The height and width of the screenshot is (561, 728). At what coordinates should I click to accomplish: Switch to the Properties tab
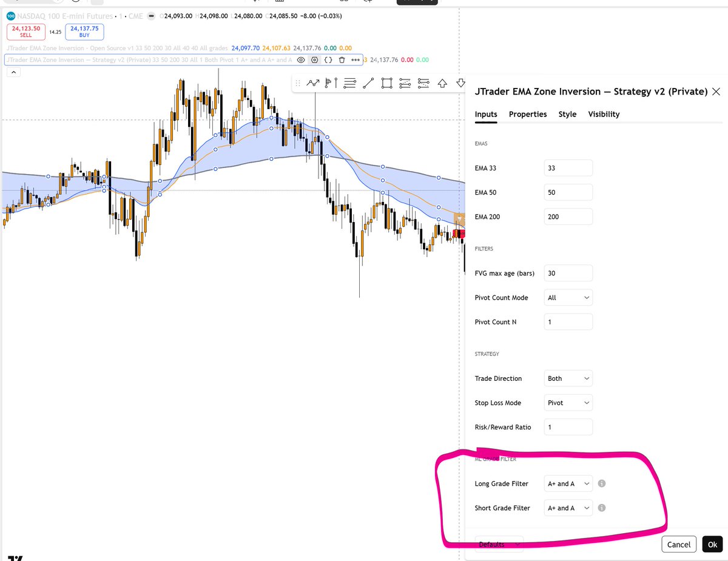pyautogui.click(x=527, y=114)
